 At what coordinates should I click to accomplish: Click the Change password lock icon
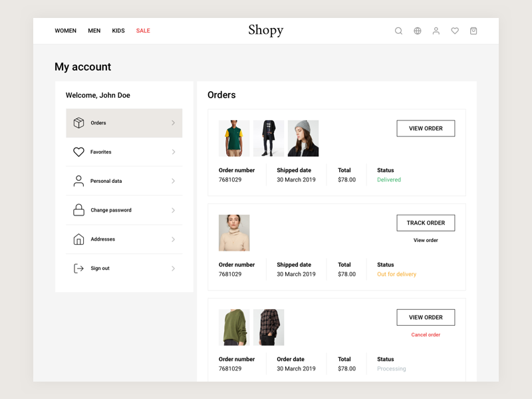click(78, 210)
